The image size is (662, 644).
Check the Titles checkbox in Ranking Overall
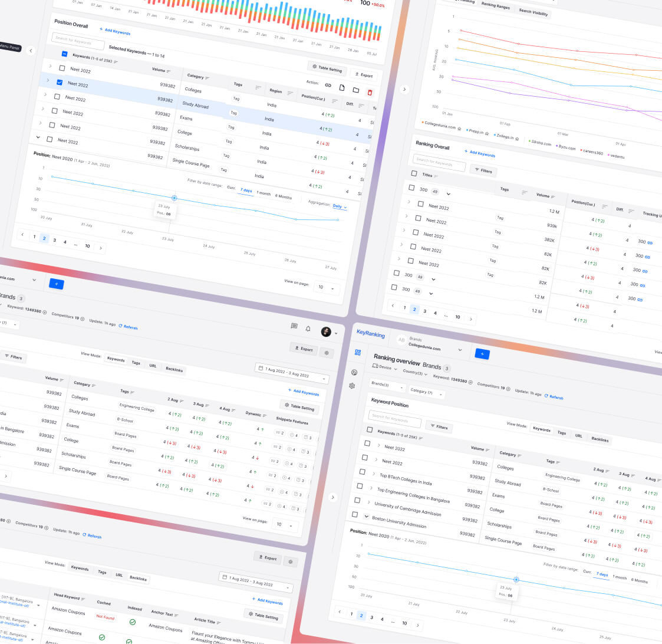point(414,173)
